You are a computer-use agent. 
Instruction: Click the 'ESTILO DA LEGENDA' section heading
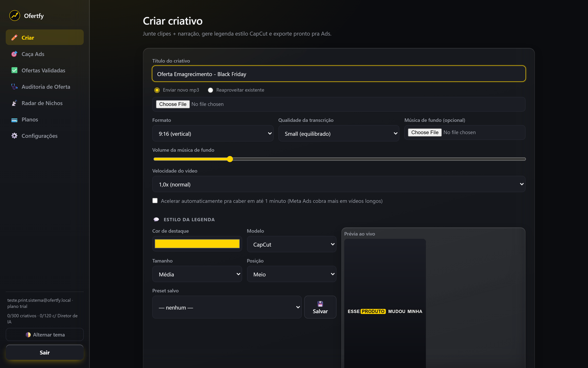click(189, 220)
